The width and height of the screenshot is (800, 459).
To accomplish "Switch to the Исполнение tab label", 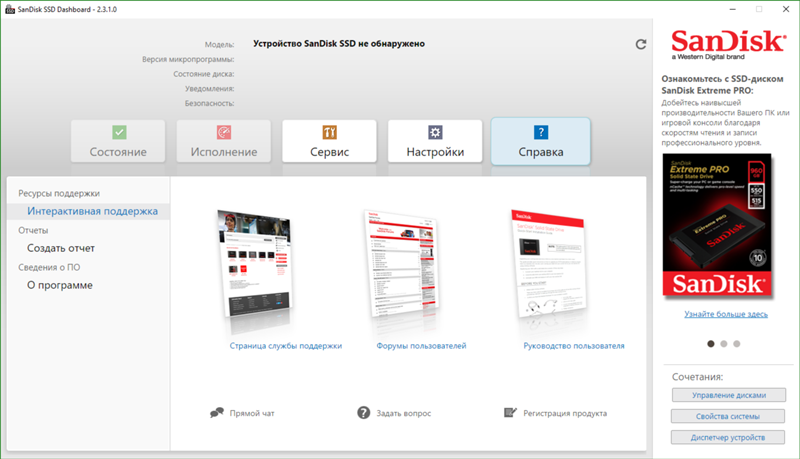I will [x=224, y=152].
